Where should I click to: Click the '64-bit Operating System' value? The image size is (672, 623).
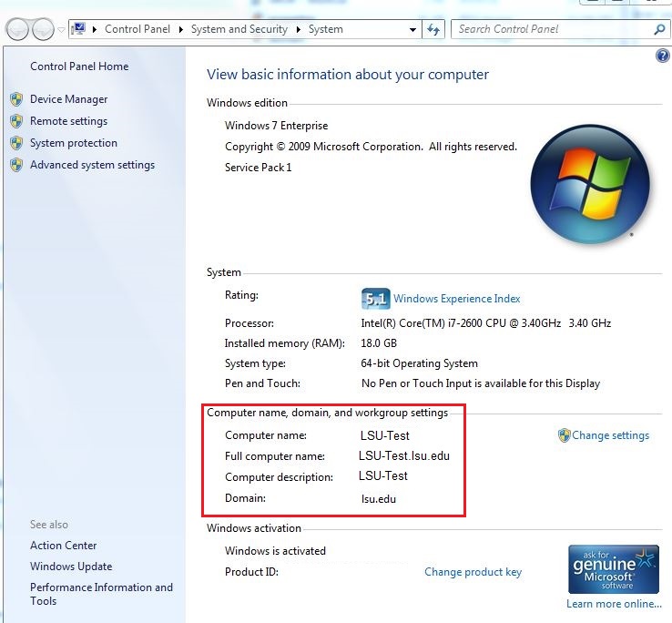(x=419, y=363)
